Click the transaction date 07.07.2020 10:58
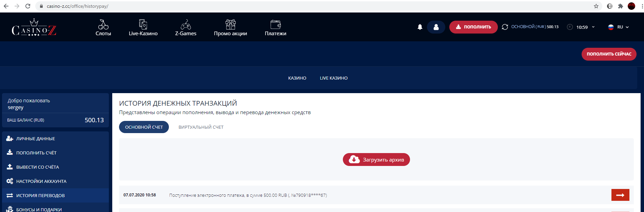Viewport: 644px width, 212px height. pyautogui.click(x=140, y=195)
